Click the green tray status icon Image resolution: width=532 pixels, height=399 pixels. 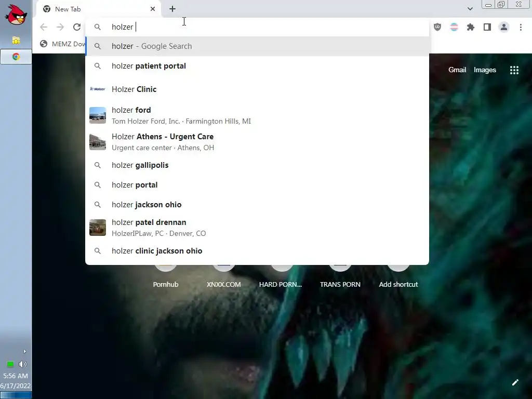tap(10, 364)
